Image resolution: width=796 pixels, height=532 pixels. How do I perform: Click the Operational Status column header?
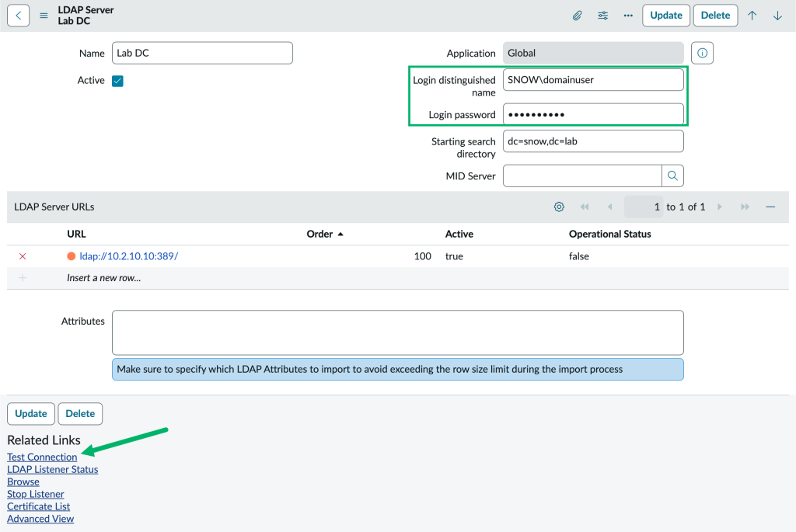pyautogui.click(x=609, y=234)
